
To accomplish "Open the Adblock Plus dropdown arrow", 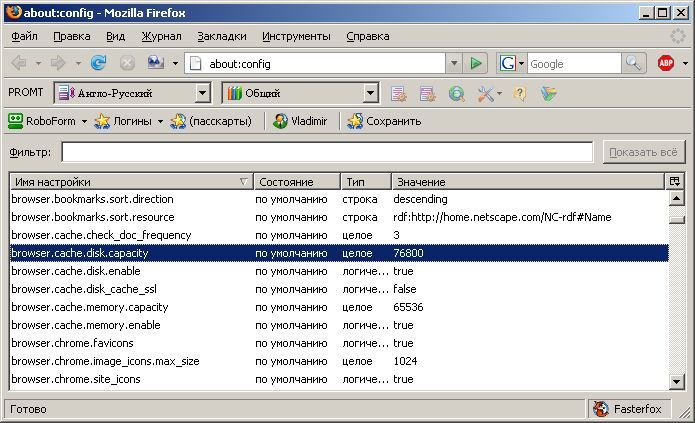I will 685,64.
